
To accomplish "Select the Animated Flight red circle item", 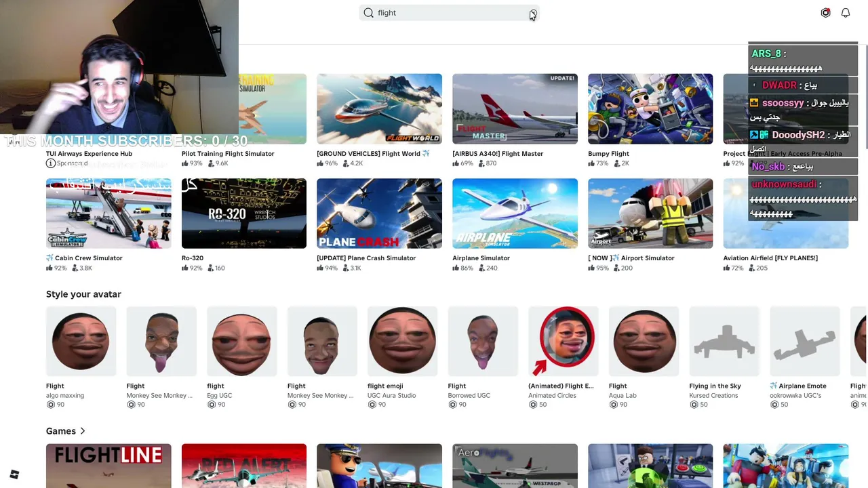I will pyautogui.click(x=564, y=342).
